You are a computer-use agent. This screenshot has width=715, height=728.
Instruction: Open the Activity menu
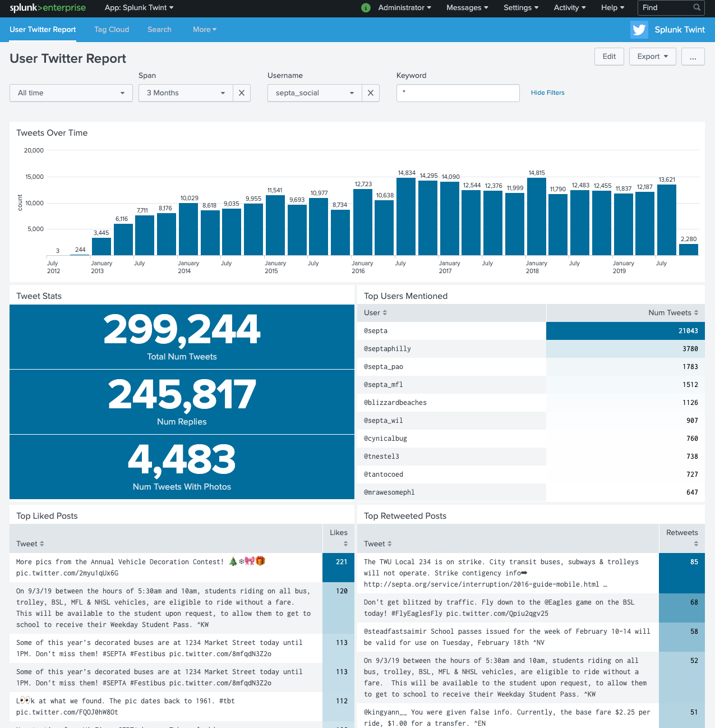pyautogui.click(x=570, y=8)
